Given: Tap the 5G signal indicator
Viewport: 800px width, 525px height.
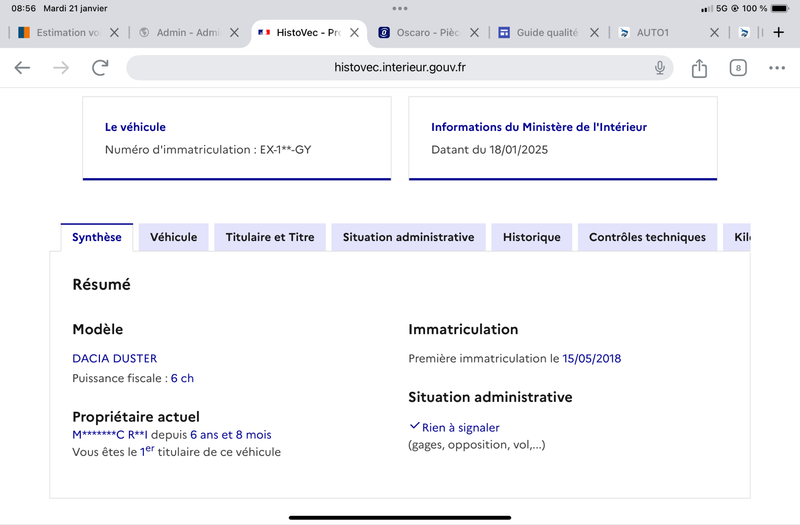Looking at the screenshot, I should click(x=721, y=8).
